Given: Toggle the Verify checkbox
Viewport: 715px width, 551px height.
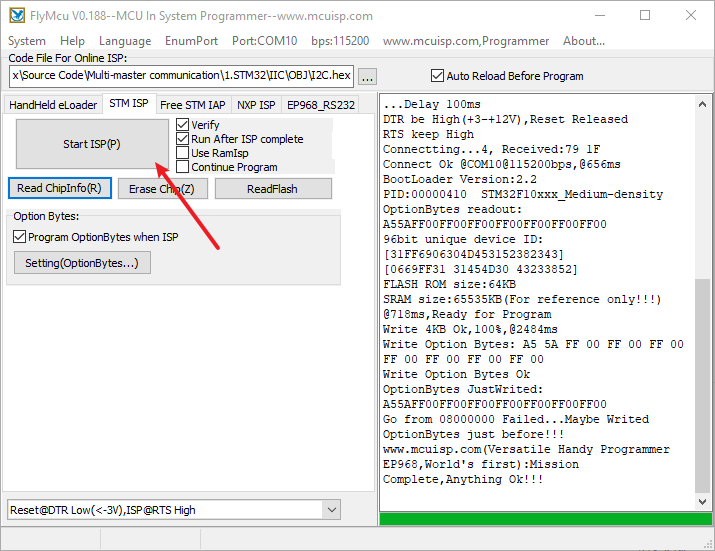Looking at the screenshot, I should coord(183,125).
